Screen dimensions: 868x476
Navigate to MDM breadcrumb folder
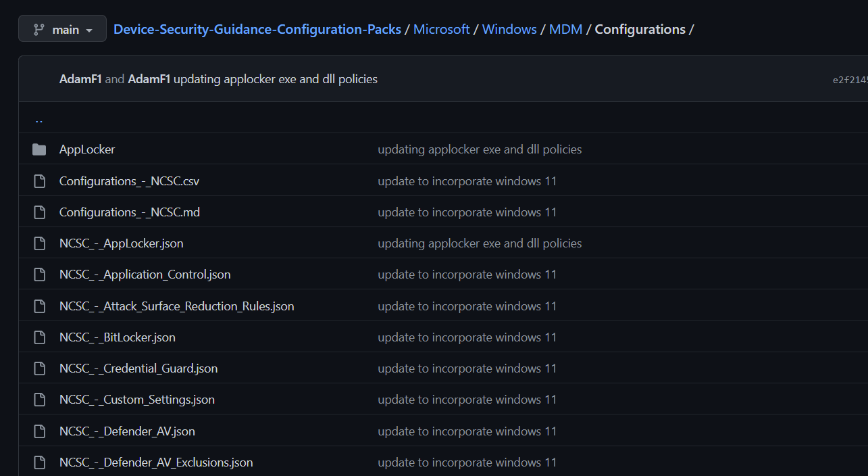point(566,29)
